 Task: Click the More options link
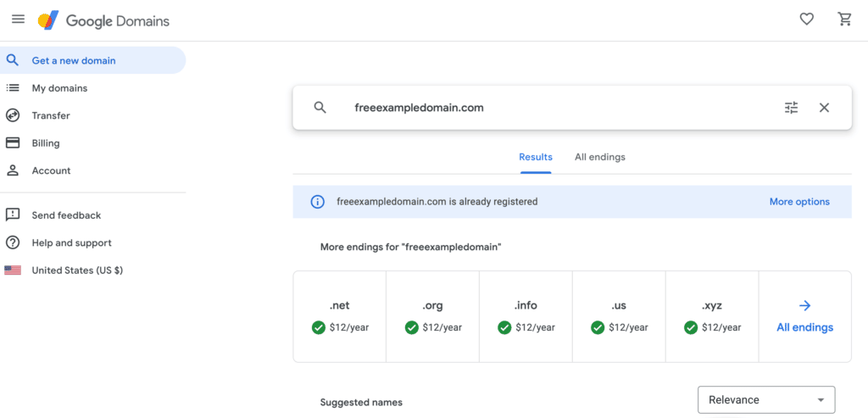click(x=799, y=202)
